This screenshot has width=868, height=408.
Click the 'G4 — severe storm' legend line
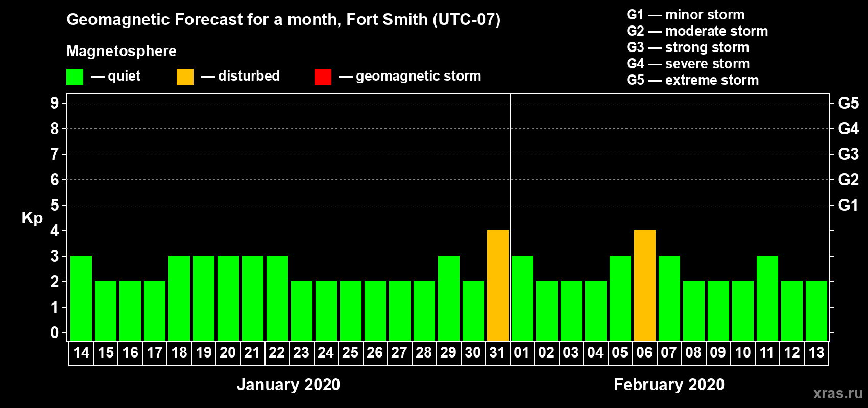click(688, 64)
